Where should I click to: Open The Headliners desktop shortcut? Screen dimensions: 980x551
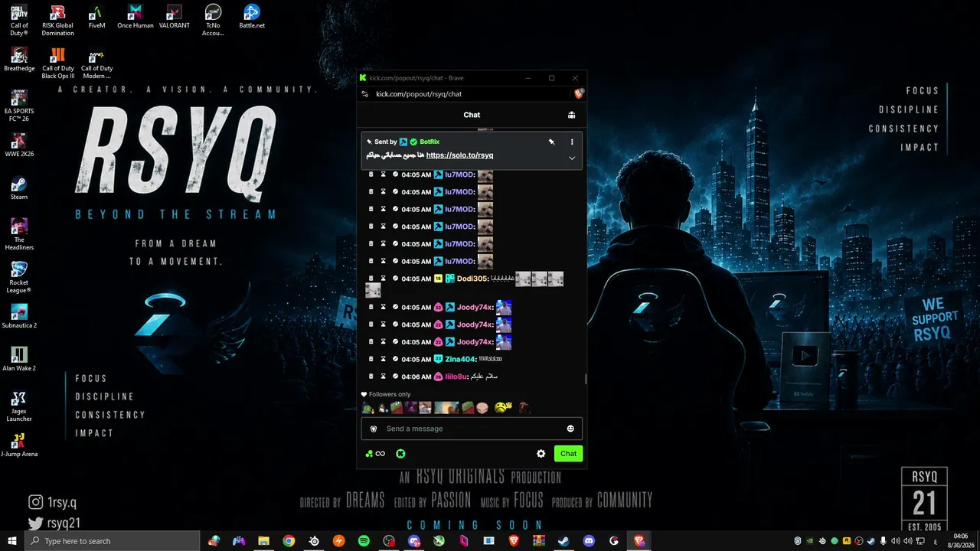[19, 235]
